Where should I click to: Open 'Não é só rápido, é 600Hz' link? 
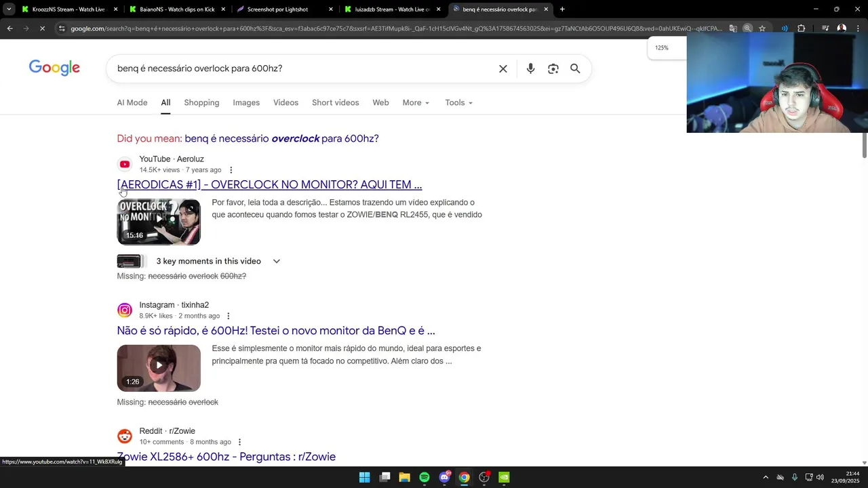(x=276, y=331)
